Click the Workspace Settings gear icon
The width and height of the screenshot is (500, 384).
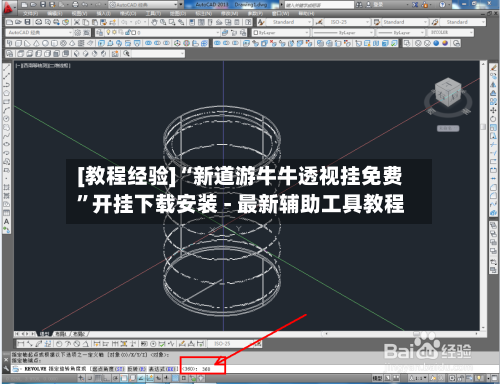pyautogui.click(x=78, y=33)
